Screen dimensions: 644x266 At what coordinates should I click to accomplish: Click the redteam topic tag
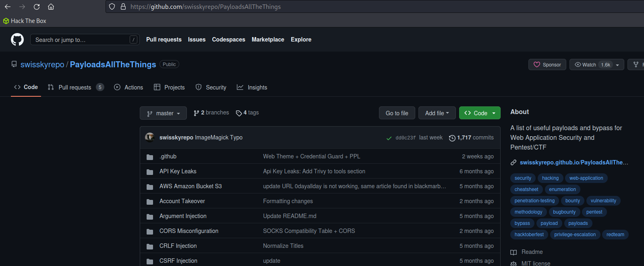615,235
